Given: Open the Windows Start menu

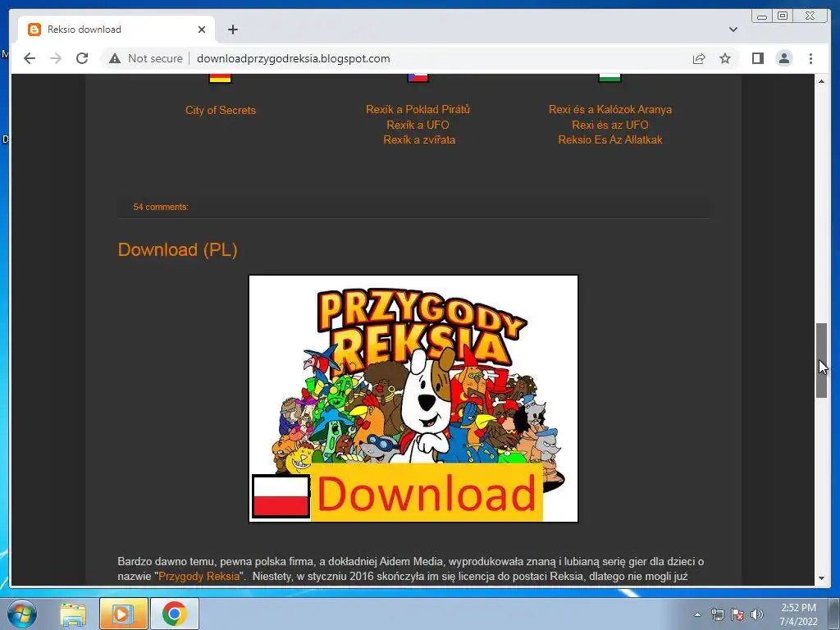Looking at the screenshot, I should click(x=22, y=614).
